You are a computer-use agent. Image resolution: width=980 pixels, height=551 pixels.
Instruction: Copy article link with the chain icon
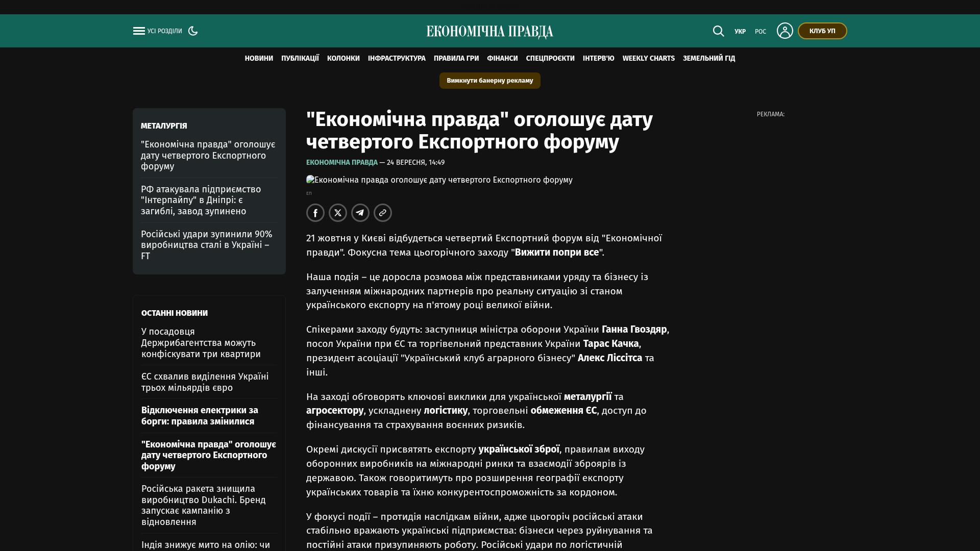[383, 213]
